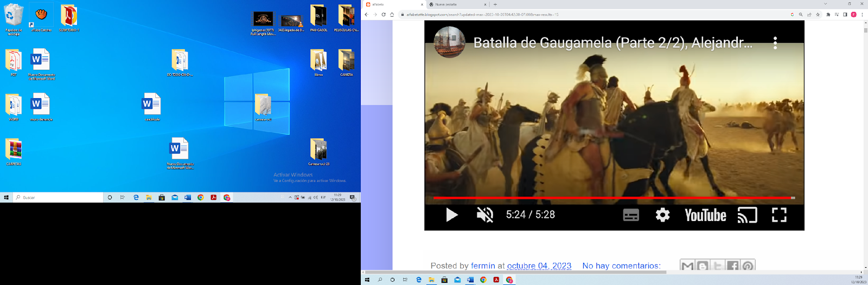Screen dimensions: 868x285
Task: Select the Papelera de reciclaje desktop icon
Action: click(x=14, y=20)
